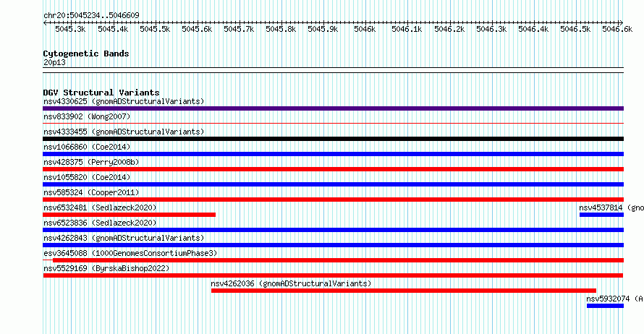Click the nsv1066860 blue variant bar
The width and height of the screenshot is (644, 334).
tap(333, 154)
